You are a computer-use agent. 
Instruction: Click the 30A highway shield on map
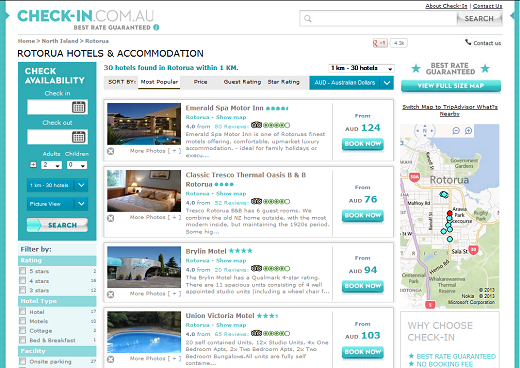[x=414, y=177]
